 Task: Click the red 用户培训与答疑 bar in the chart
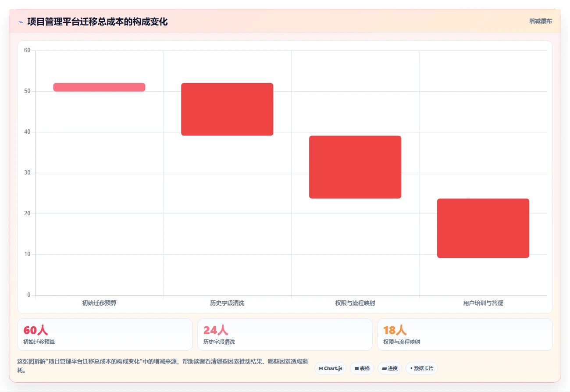point(483,228)
